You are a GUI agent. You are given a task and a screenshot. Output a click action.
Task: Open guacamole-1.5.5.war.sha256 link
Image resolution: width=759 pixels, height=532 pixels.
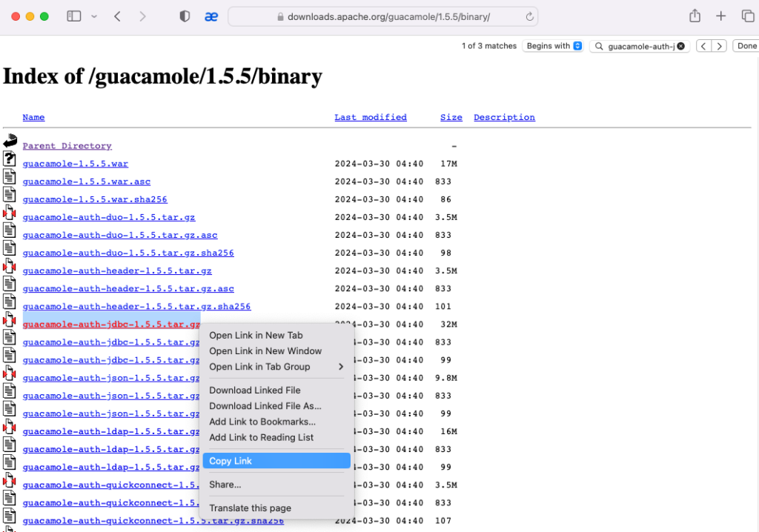(x=95, y=199)
